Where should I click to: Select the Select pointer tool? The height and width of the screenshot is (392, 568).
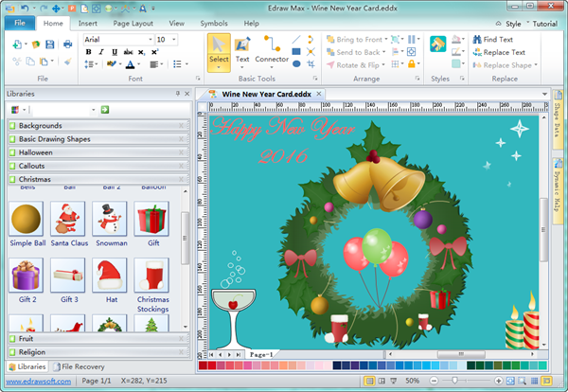[x=219, y=51]
